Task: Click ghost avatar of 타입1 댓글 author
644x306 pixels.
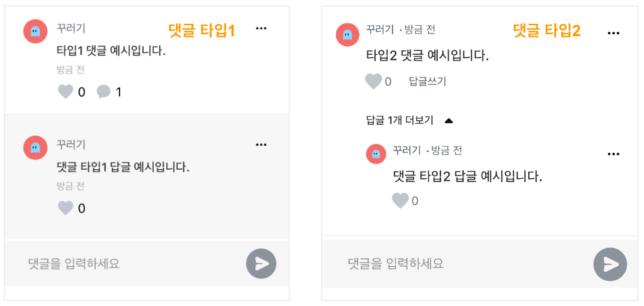Action: coord(36,31)
